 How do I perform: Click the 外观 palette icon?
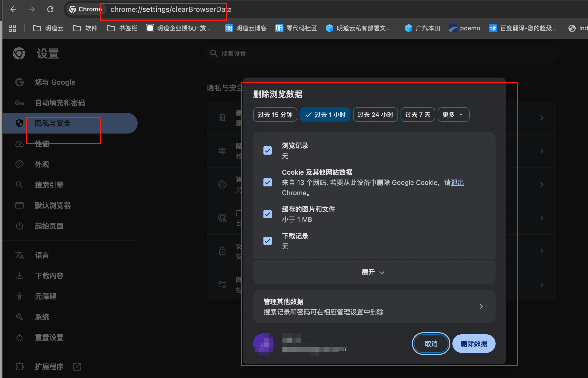[20, 164]
